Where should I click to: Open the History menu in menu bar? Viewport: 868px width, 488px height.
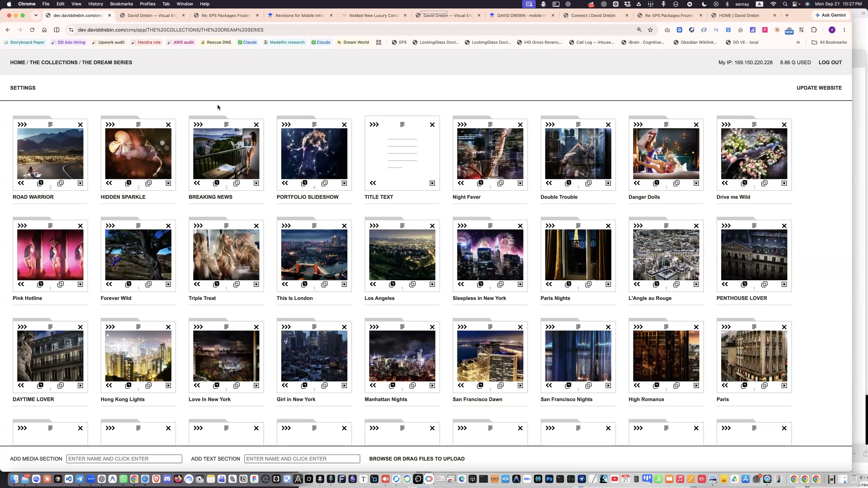click(96, 4)
